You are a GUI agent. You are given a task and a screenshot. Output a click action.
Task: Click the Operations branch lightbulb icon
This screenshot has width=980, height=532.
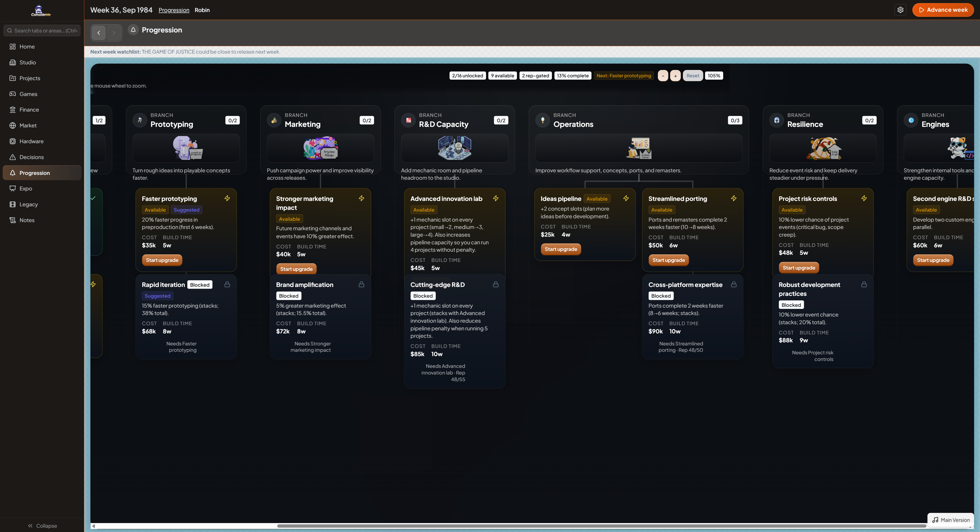(x=542, y=120)
